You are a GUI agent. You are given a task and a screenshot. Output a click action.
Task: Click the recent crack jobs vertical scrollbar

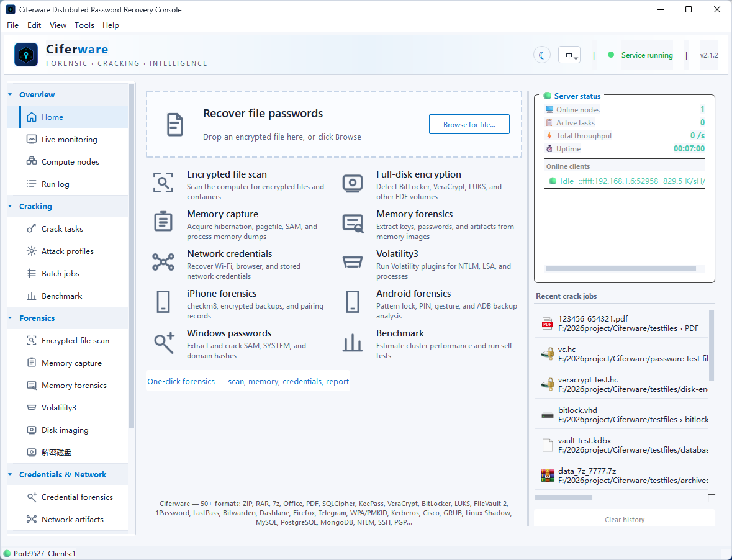(712, 345)
